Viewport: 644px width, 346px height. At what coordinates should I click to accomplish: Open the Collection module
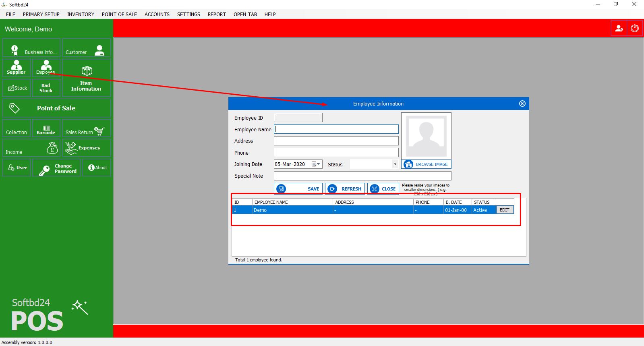pos(17,128)
